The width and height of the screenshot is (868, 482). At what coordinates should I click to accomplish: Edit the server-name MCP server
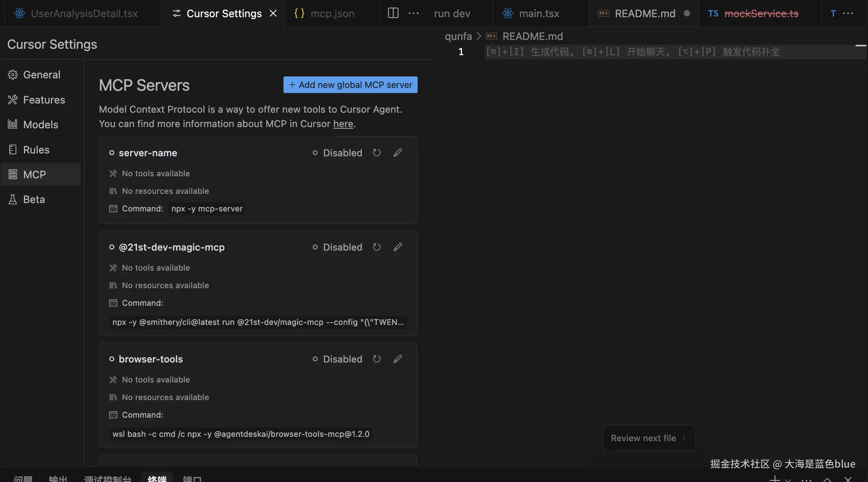(x=398, y=153)
